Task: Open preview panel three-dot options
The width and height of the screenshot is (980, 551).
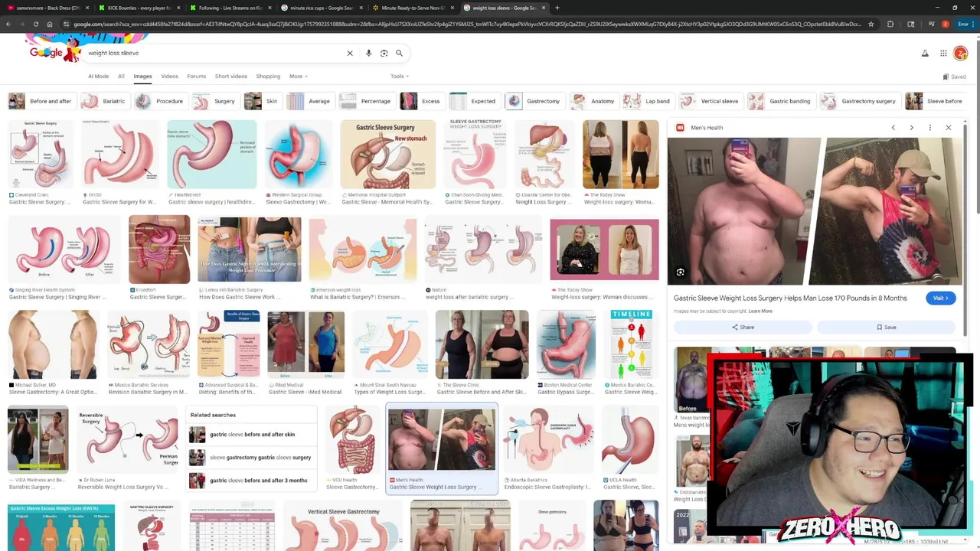Action: (929, 128)
